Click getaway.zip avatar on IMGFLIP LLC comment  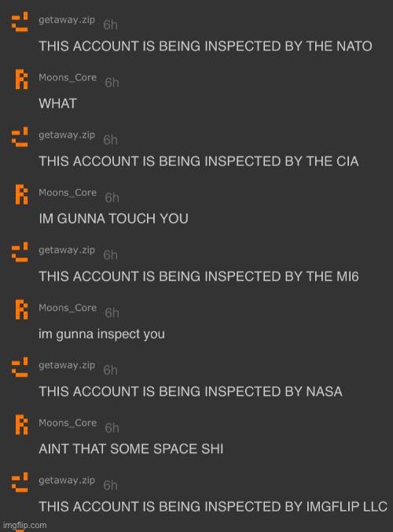[20, 482]
